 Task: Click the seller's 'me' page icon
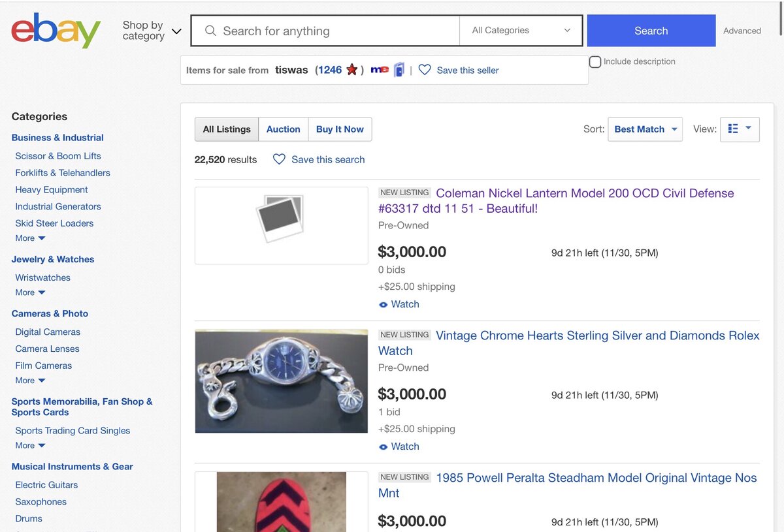[x=379, y=70]
